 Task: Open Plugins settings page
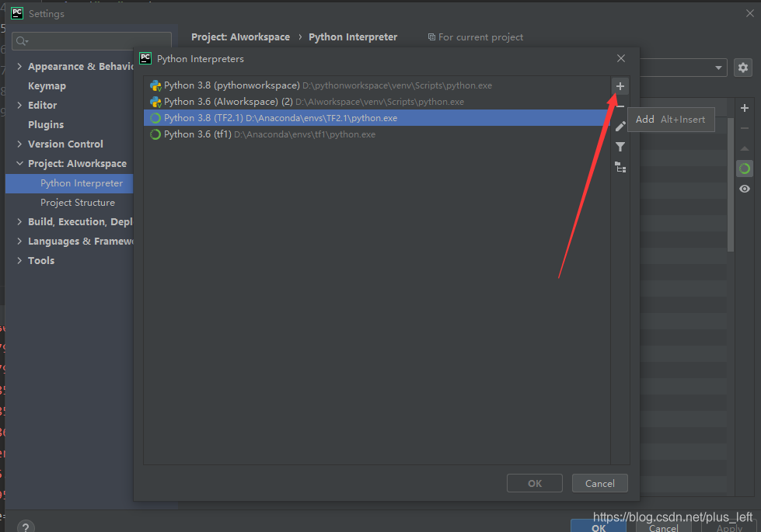point(46,124)
